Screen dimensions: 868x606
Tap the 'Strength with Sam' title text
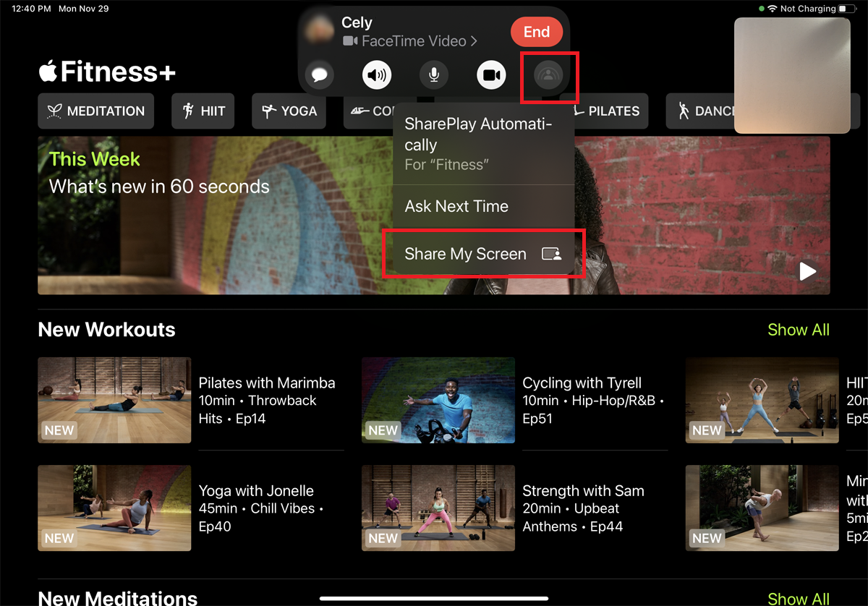pos(583,491)
